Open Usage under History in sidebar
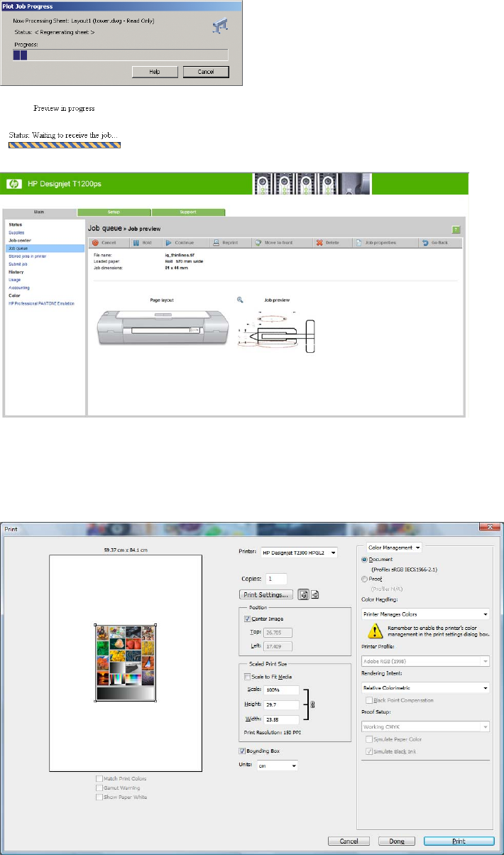 tap(14, 280)
